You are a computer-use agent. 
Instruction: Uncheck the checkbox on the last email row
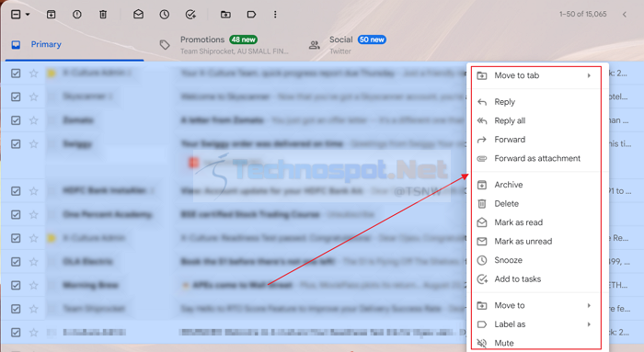pyautogui.click(x=16, y=333)
